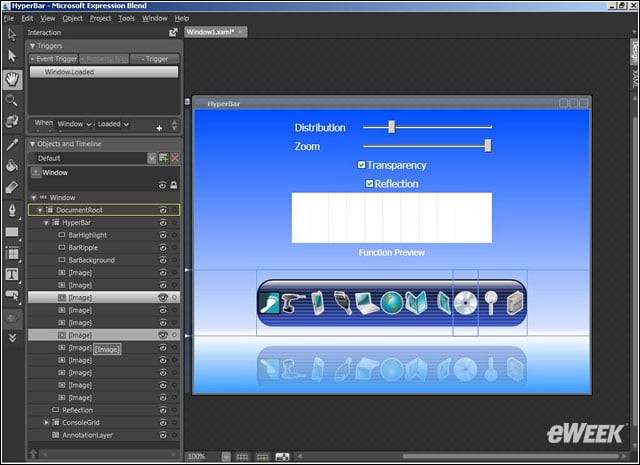This screenshot has width=640, height=465.
Task: Uncheck the Reflection checkbox
Action: (x=370, y=184)
